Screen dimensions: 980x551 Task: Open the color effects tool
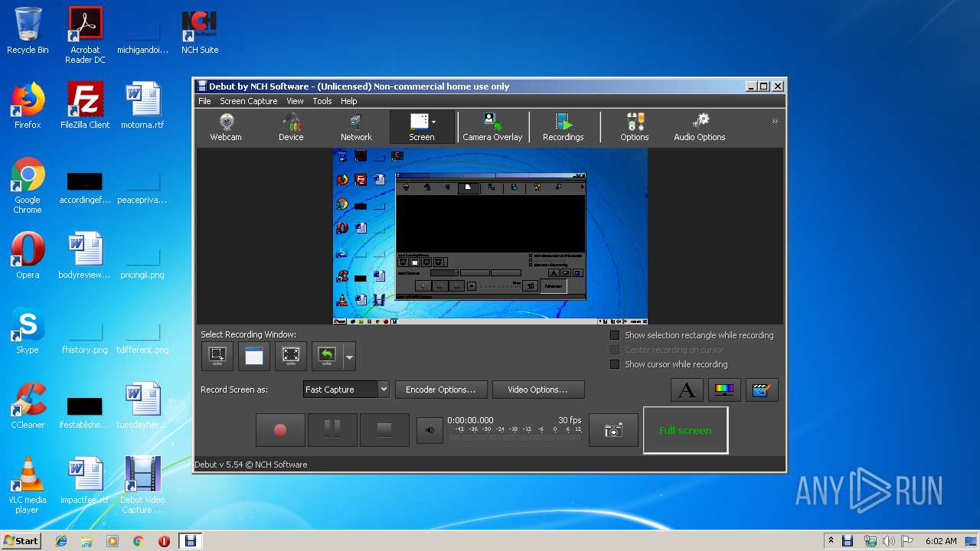(x=724, y=390)
